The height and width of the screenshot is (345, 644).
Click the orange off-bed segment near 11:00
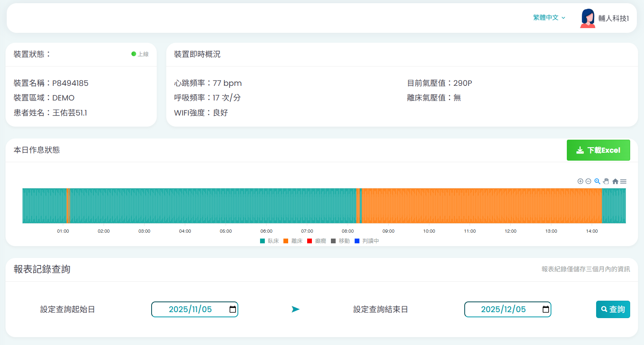[x=470, y=206]
